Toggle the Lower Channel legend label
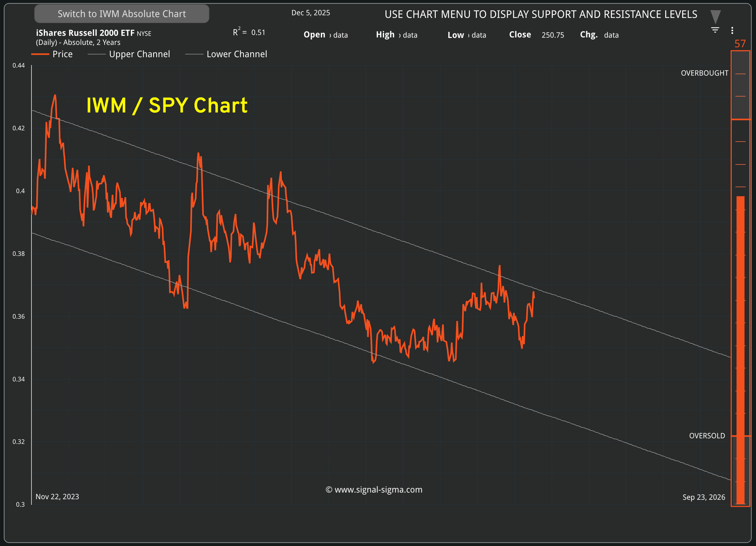Viewport: 756px width, 546px height. (237, 54)
